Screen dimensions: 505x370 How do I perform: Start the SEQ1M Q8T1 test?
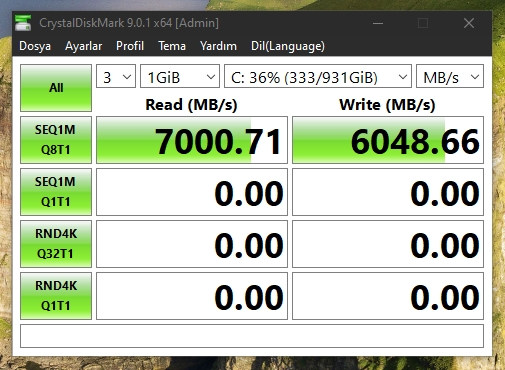(x=56, y=140)
